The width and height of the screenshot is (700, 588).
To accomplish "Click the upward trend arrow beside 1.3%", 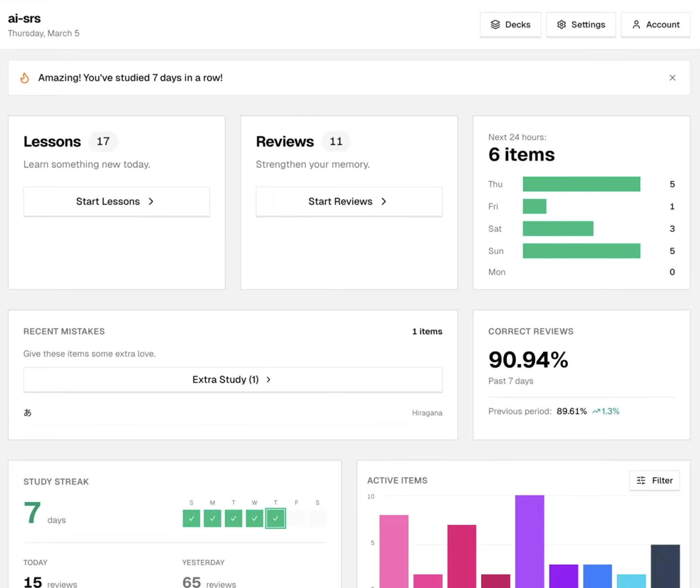I will (x=596, y=411).
